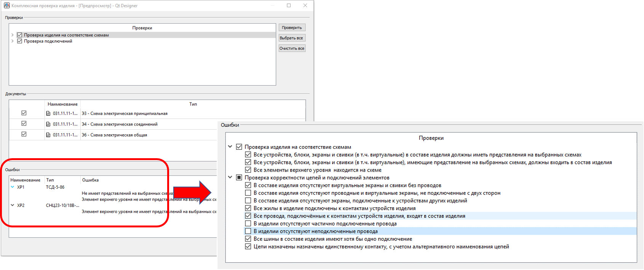Click the 'Выбрать все' button

click(291, 38)
